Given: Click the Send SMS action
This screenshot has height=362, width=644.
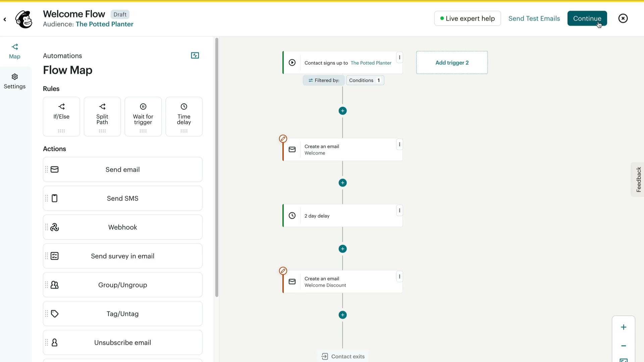Looking at the screenshot, I should [x=122, y=198].
